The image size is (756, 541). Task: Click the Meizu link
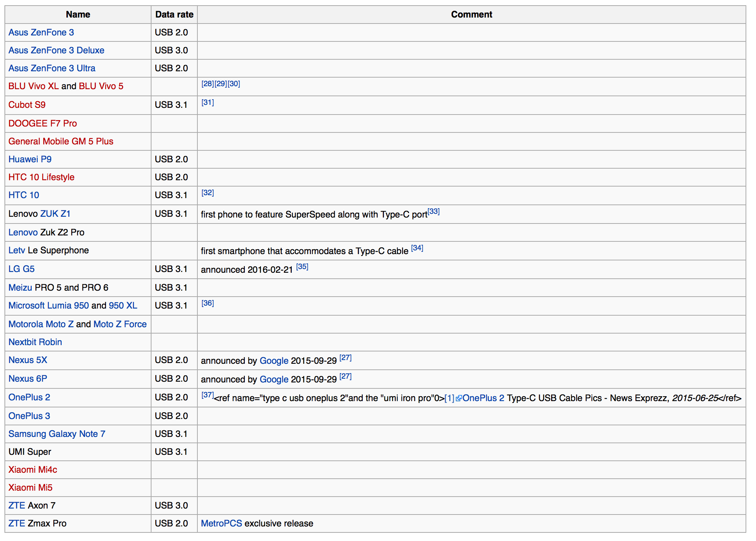pyautogui.click(x=21, y=288)
